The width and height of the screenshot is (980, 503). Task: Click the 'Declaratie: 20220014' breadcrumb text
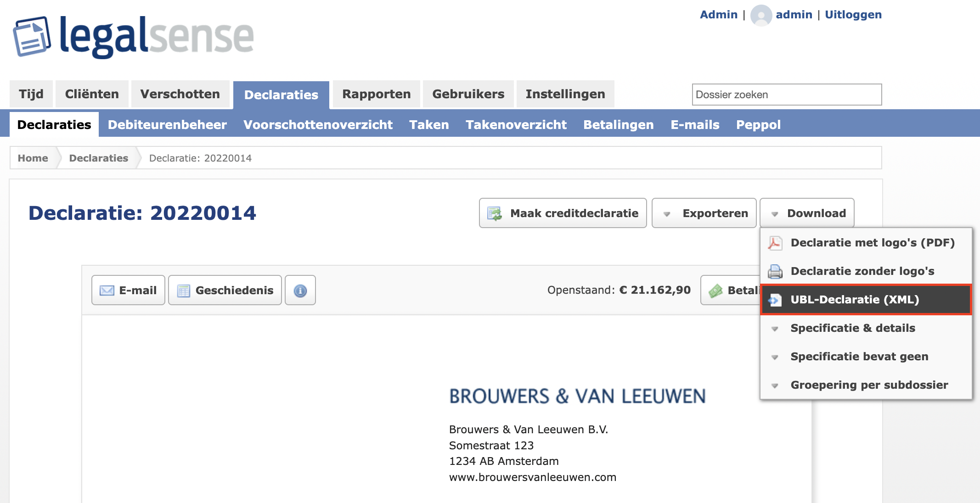[200, 158]
